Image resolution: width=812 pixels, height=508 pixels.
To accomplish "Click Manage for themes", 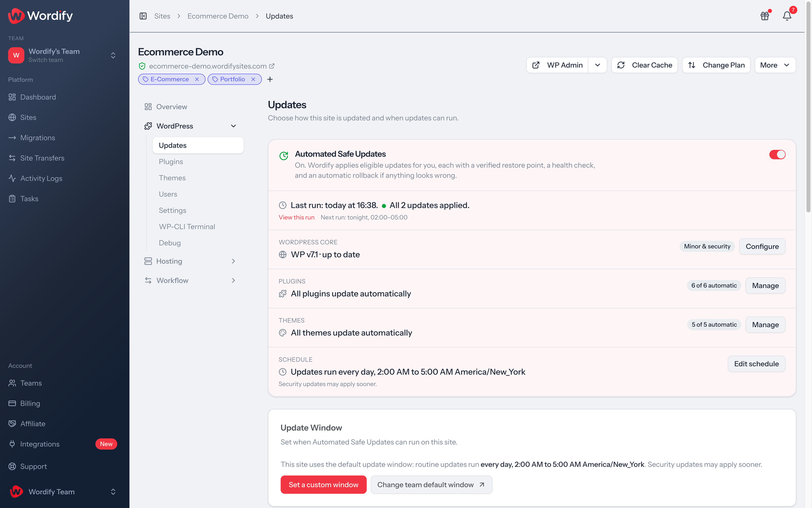I will coord(765,325).
